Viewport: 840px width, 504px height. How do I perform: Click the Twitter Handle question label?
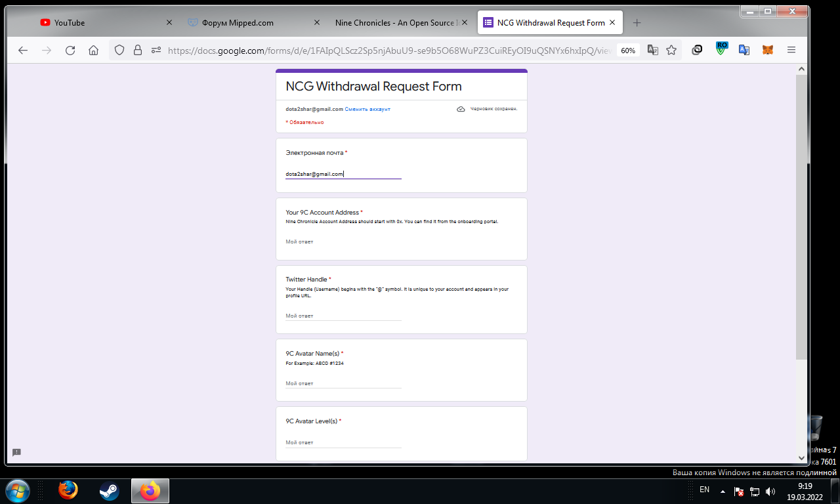point(306,279)
